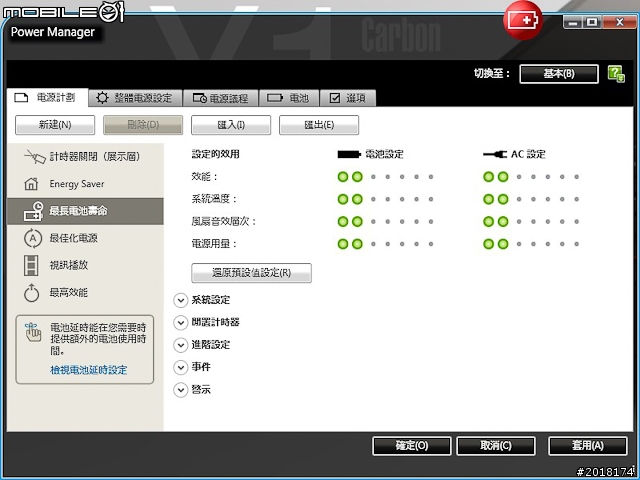
Task: Apply changes with 套用(A) button
Action: (588, 446)
